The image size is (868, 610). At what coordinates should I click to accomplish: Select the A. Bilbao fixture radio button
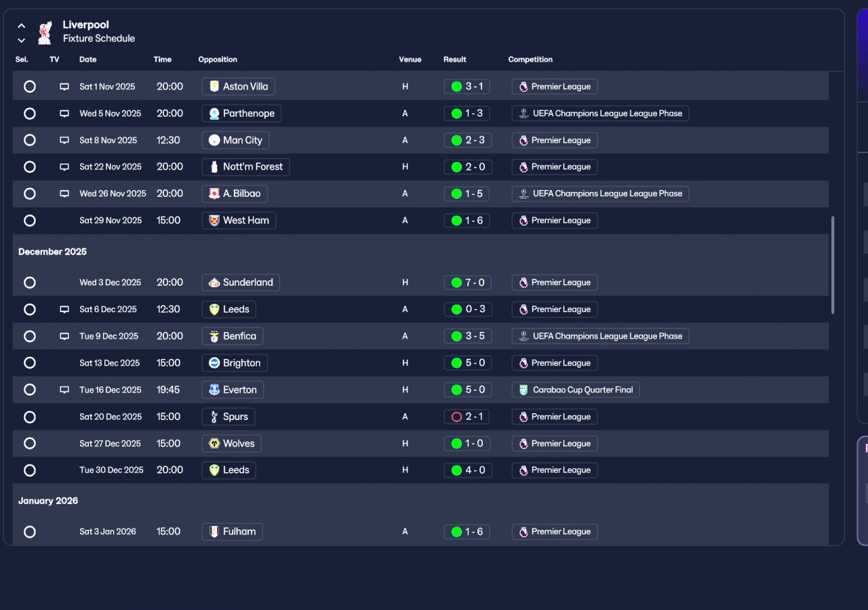pyautogui.click(x=30, y=193)
